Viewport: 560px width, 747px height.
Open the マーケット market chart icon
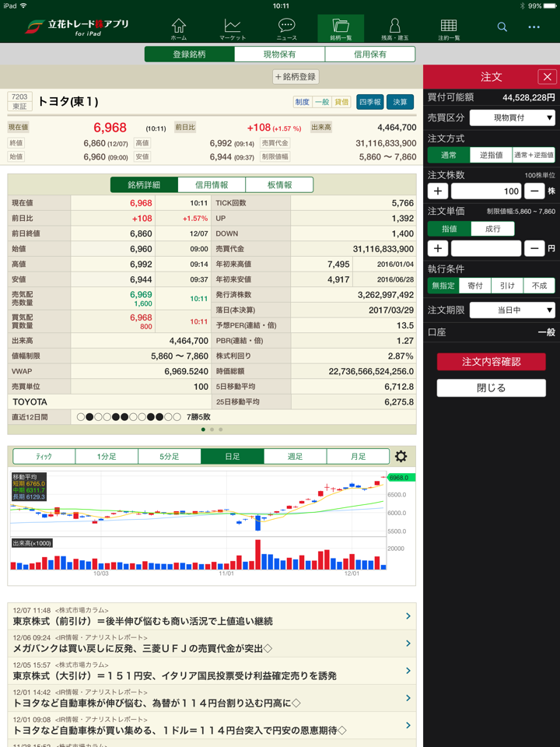pyautogui.click(x=232, y=29)
